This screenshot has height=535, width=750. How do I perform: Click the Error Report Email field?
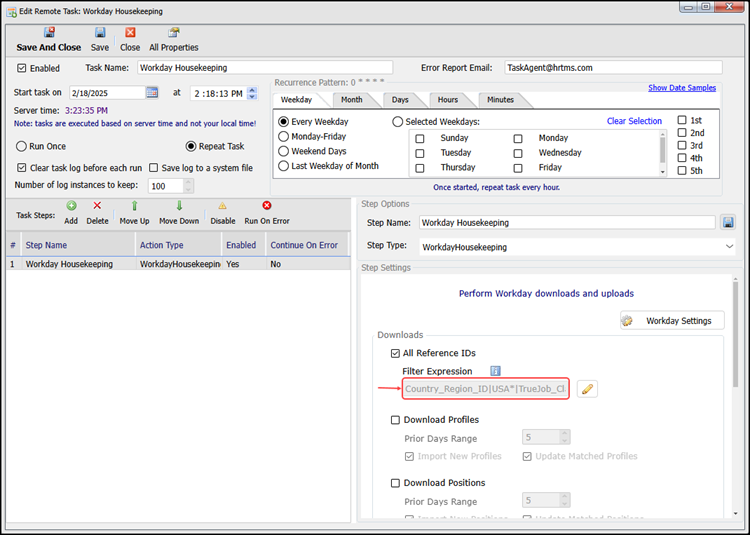[613, 67]
